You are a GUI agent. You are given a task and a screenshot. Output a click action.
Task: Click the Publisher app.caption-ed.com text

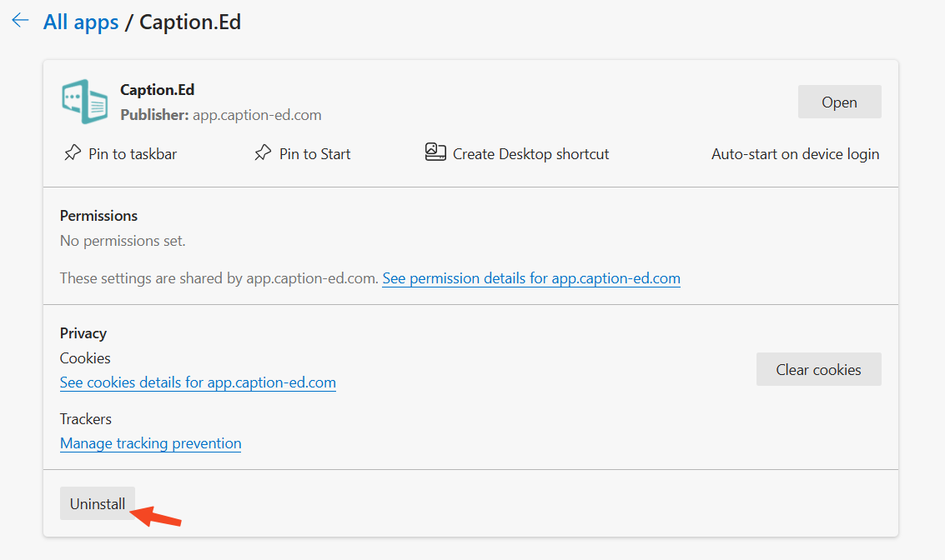tap(220, 114)
